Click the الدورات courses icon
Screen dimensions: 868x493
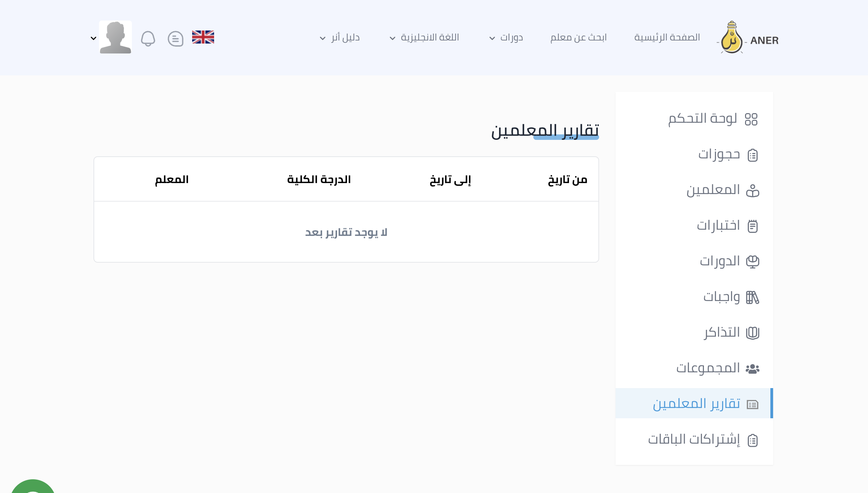pyautogui.click(x=753, y=262)
